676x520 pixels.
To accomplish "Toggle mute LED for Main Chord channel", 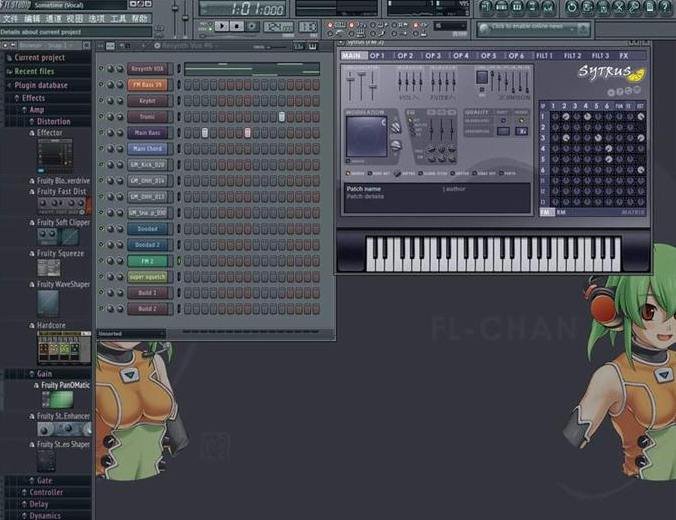I will (101, 148).
